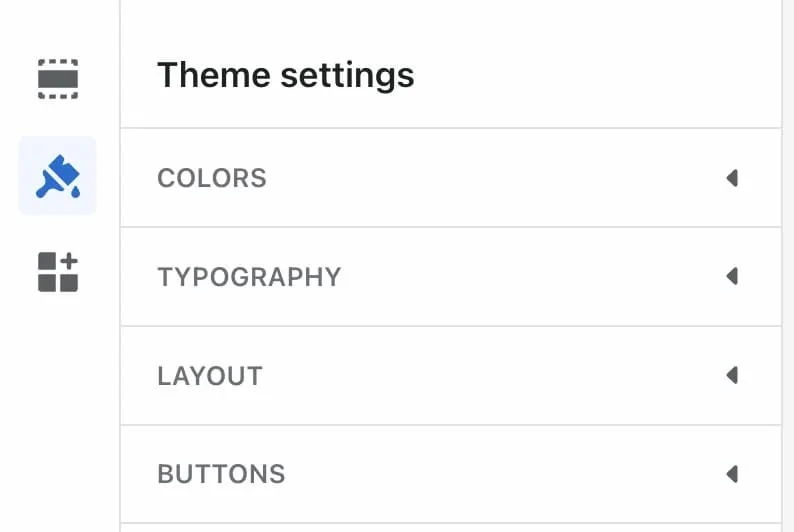Click the Theme settings heading text
The image size is (794, 532).
click(x=285, y=75)
